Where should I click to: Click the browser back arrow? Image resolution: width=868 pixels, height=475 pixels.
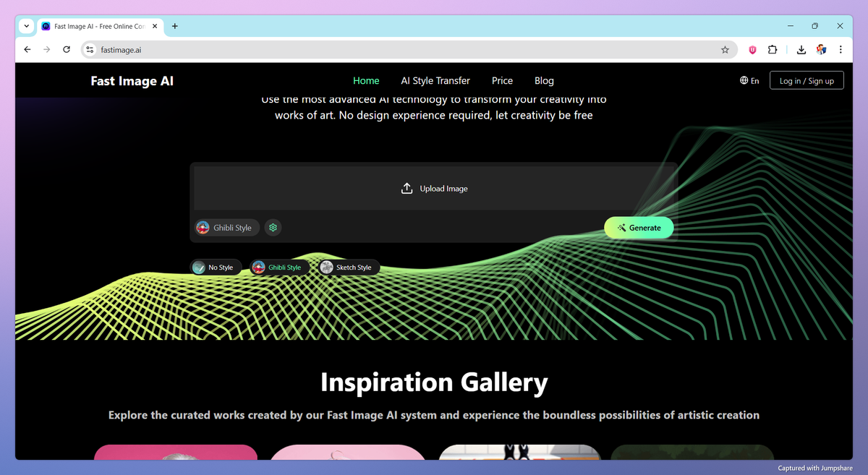27,50
